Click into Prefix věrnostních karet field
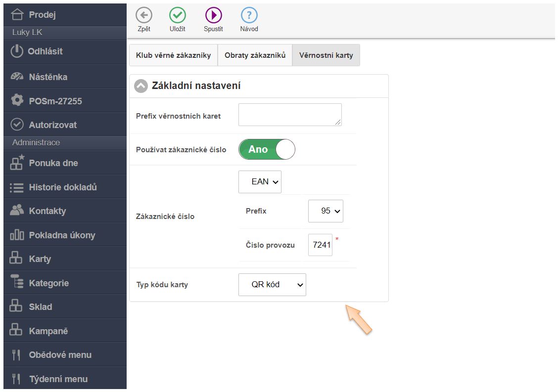Viewport: 559px width, 392px height. pos(290,115)
